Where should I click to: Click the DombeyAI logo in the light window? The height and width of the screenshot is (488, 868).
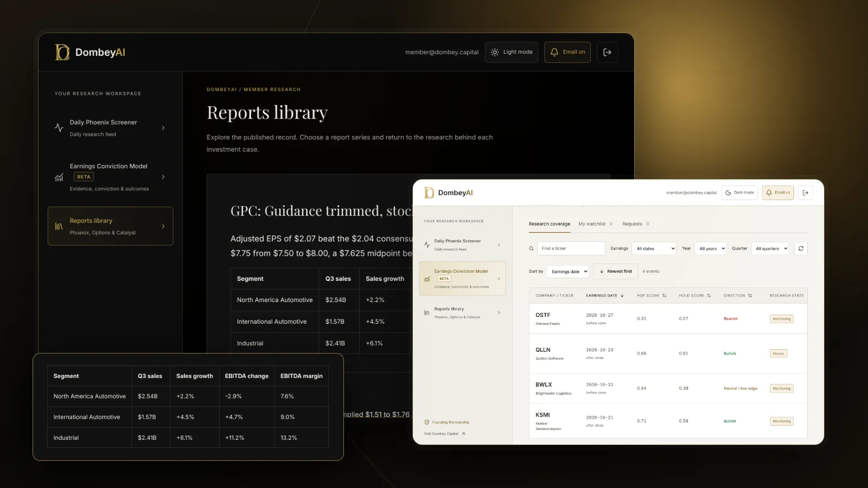click(449, 192)
